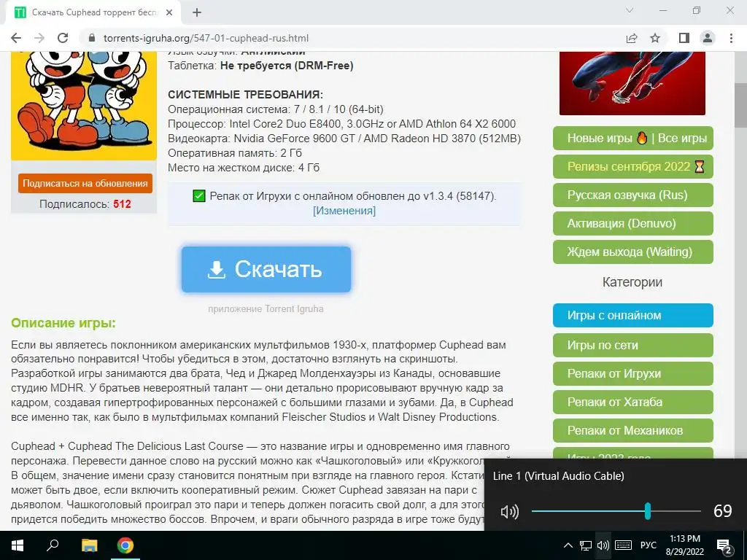Mute using volume flyout speaker icon
Screen dimensions: 747x560
coord(509,512)
